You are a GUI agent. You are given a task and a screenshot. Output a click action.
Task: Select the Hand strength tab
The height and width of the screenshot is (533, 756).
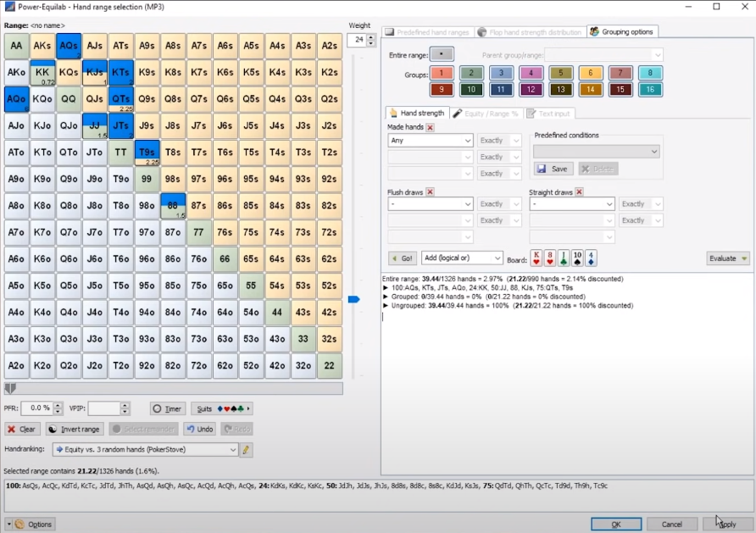click(416, 113)
